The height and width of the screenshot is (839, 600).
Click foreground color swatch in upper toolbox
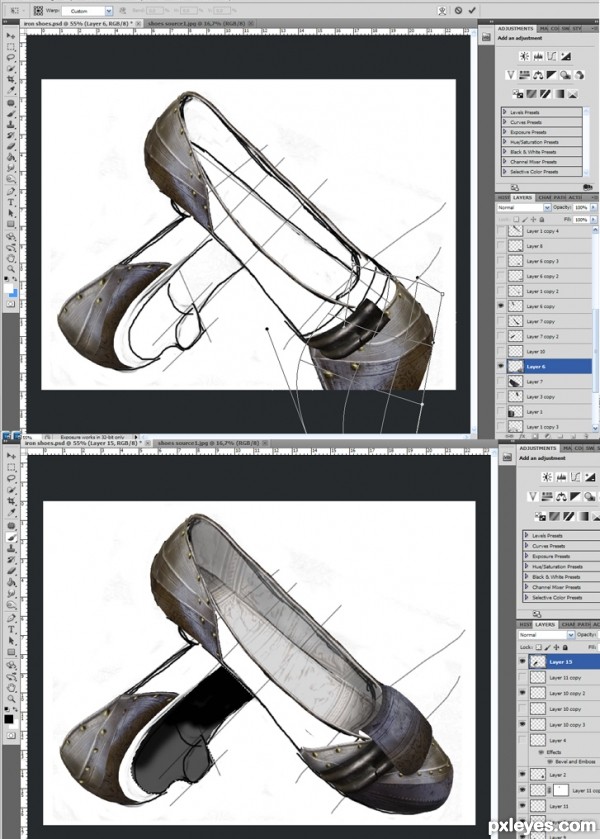coord(9,287)
